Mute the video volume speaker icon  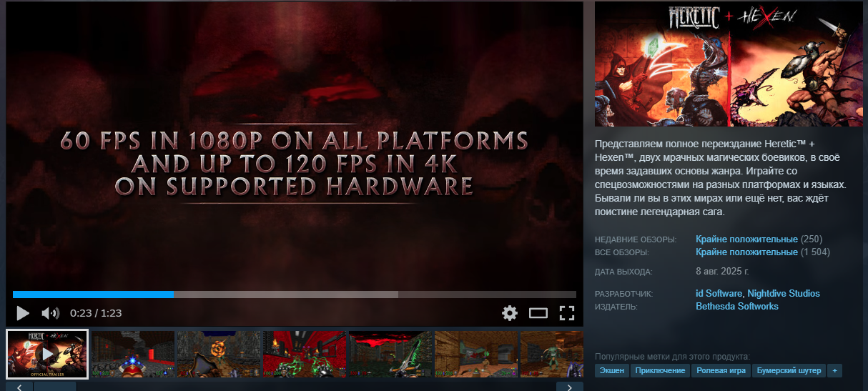coord(50,313)
